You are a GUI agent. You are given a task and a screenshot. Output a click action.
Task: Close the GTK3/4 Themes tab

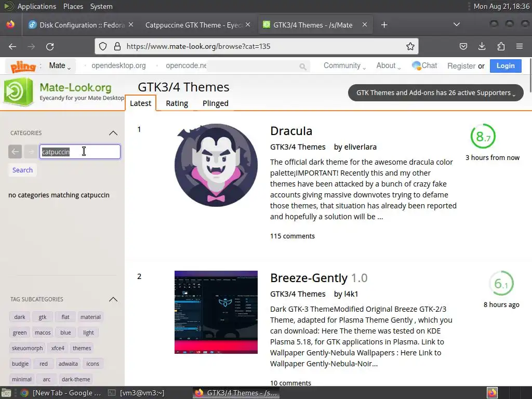tap(365, 25)
